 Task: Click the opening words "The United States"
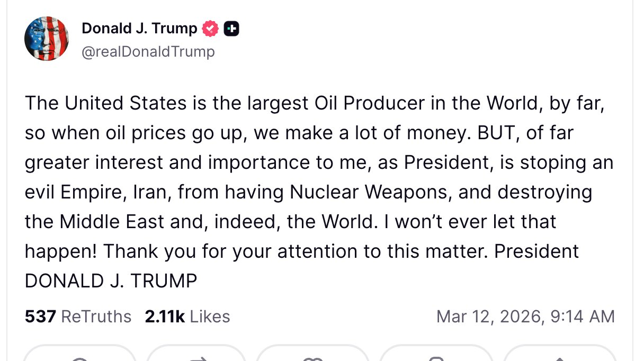(x=105, y=103)
